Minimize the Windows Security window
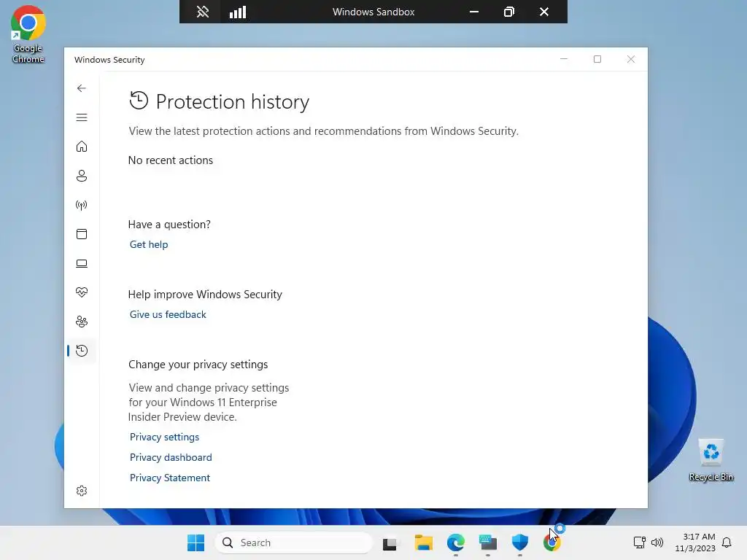 [x=564, y=59]
